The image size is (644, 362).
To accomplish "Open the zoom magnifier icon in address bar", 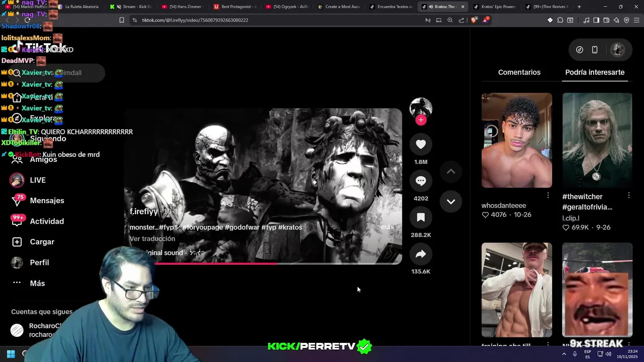I will coord(450,20).
